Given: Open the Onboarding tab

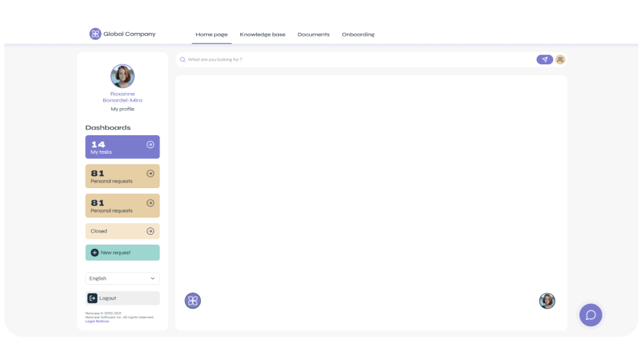Looking at the screenshot, I should pos(358,34).
